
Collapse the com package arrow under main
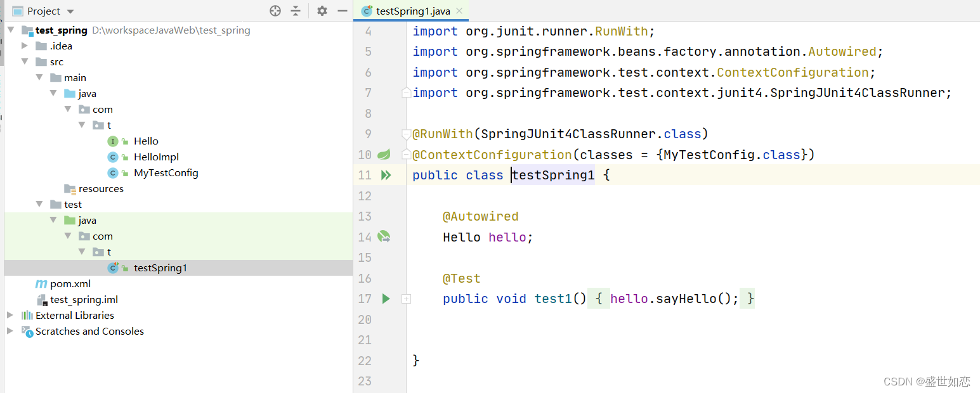click(x=68, y=109)
